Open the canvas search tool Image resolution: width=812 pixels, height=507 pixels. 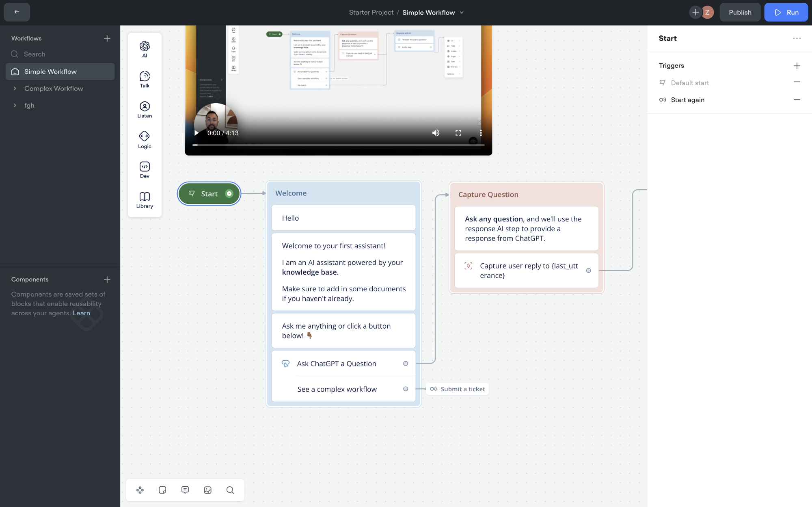click(x=231, y=490)
